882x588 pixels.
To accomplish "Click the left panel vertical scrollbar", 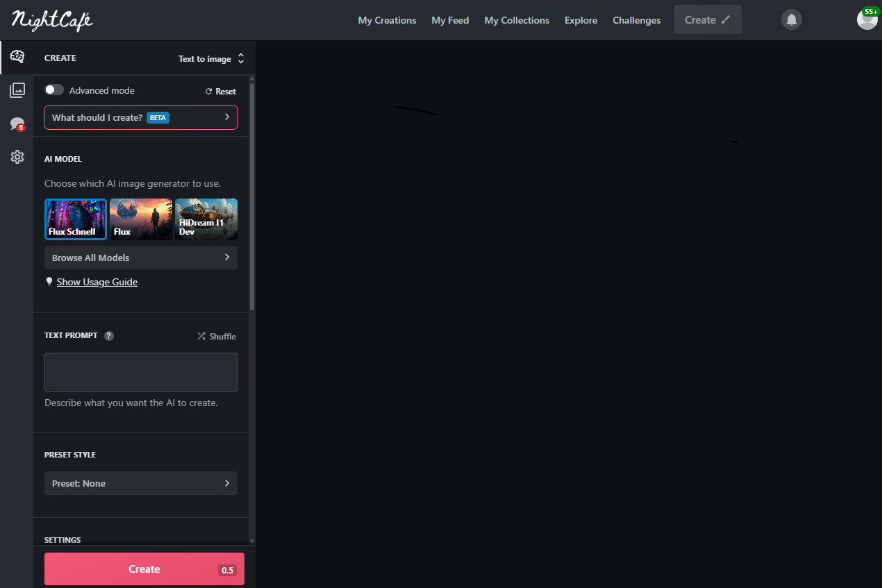I will [252, 197].
